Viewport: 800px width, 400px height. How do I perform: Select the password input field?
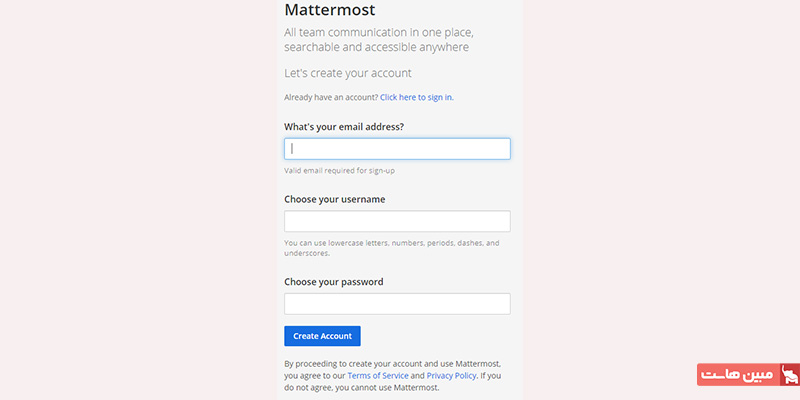397,303
